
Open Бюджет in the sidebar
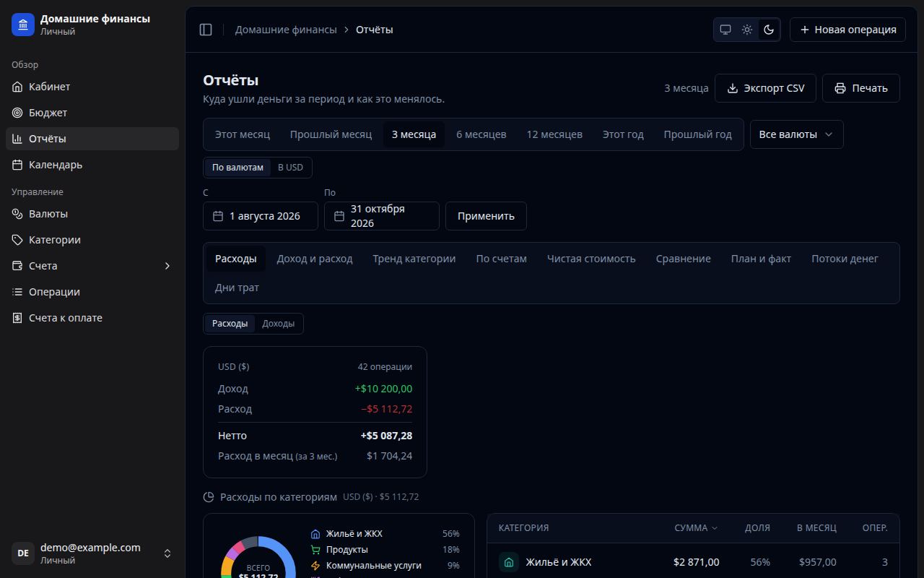click(x=92, y=113)
